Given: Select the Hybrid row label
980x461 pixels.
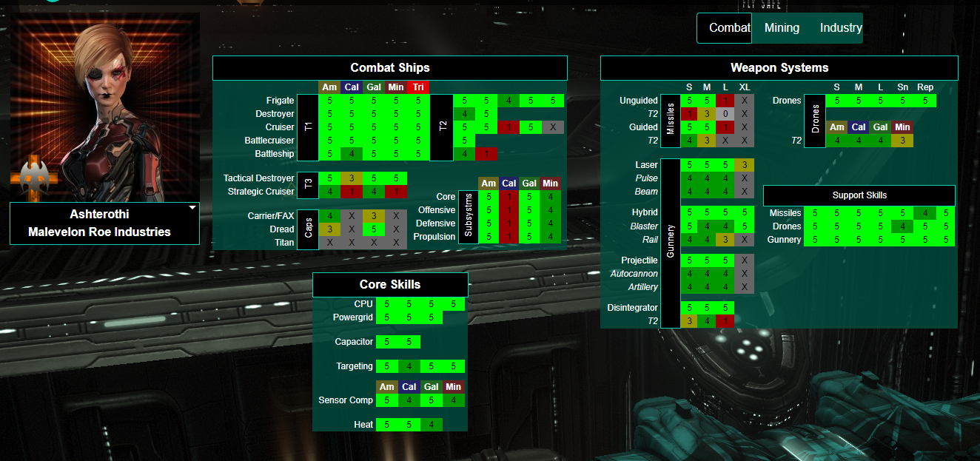Looking at the screenshot, I should coord(645,213).
